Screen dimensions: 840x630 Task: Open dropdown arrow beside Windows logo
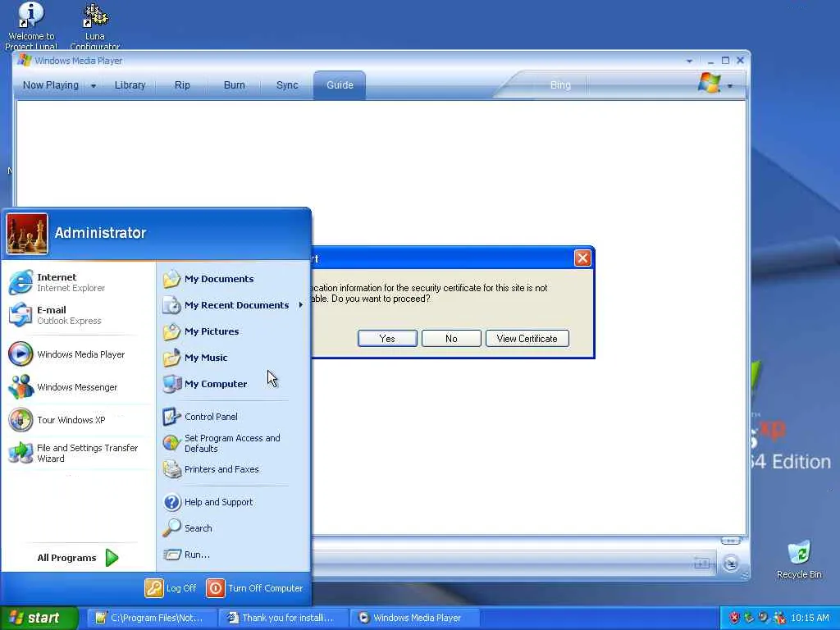point(729,85)
